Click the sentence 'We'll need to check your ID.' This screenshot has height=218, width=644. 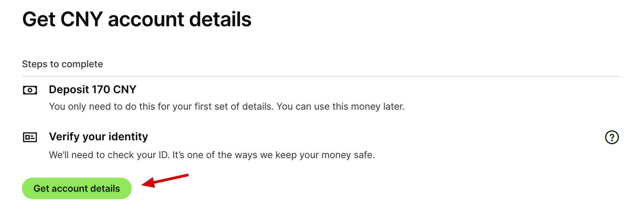pyautogui.click(x=109, y=155)
